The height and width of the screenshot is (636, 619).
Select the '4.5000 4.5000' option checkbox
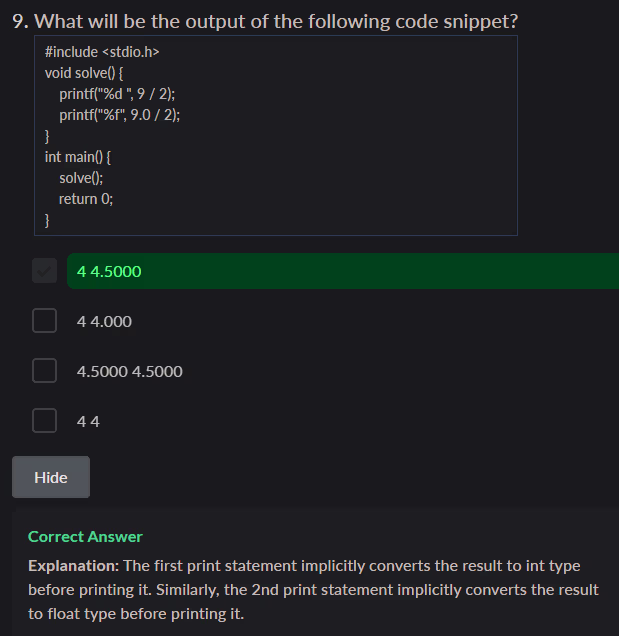44,371
